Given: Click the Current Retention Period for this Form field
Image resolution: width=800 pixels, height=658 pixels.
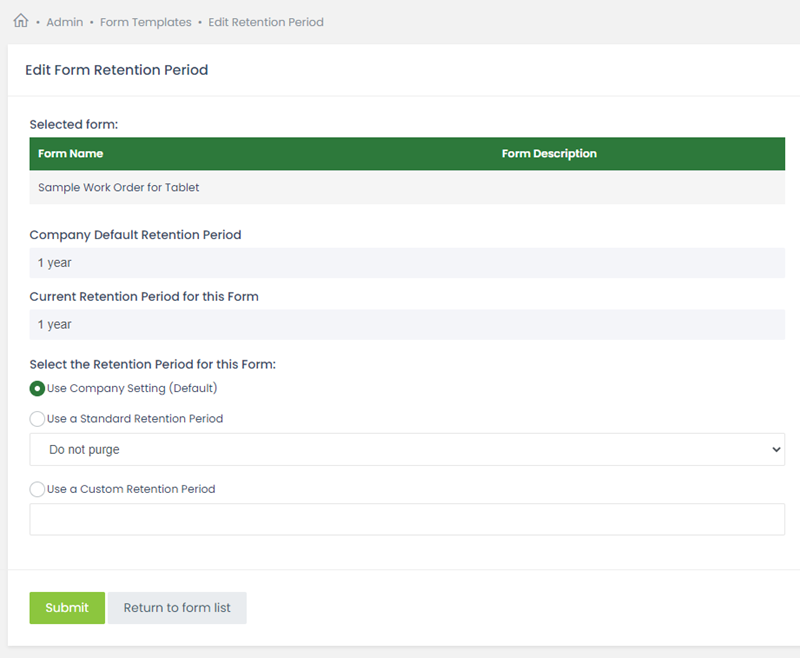Looking at the screenshot, I should click(x=407, y=324).
